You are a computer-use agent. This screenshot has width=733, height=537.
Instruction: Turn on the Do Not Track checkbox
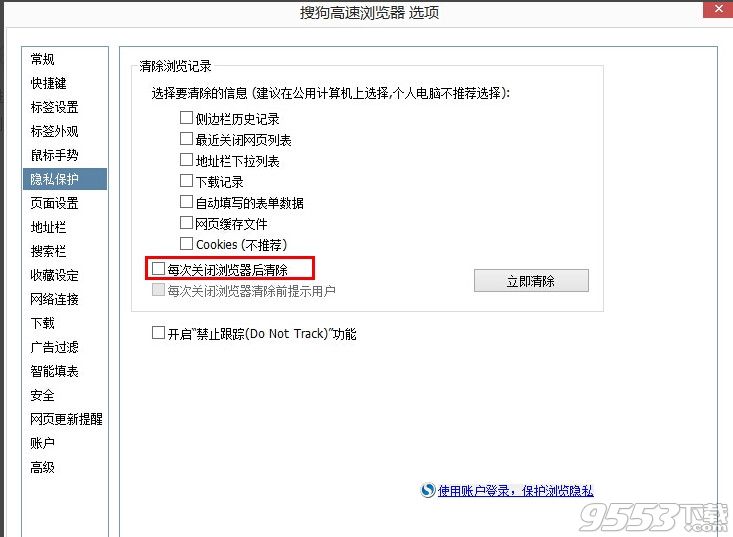(158, 333)
